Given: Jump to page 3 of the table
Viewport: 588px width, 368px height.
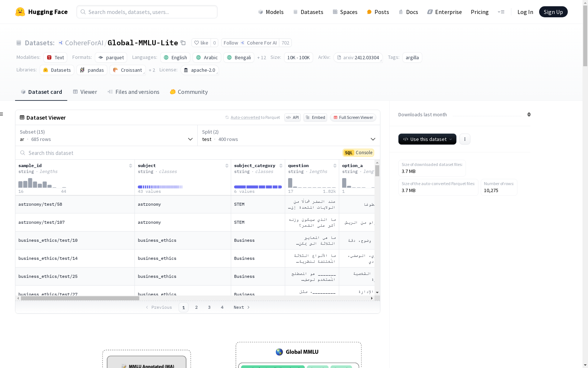Looking at the screenshot, I should [x=209, y=307].
